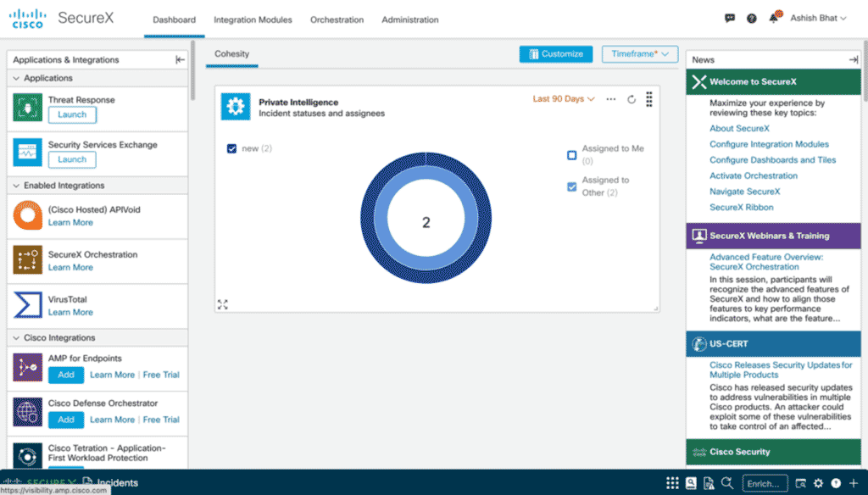
Task: Collapse the Enabled Integrations section
Action: click(17, 186)
